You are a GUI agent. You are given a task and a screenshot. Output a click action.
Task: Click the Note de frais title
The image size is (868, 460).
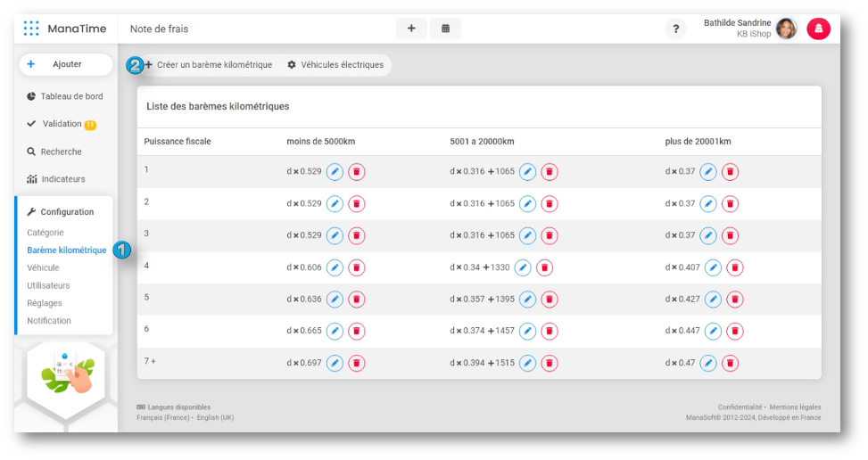[x=159, y=29]
